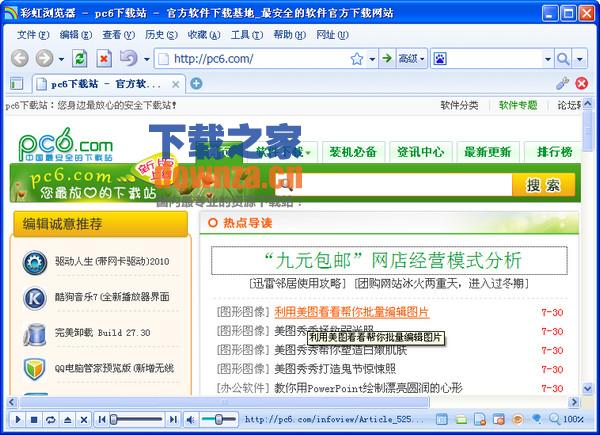Click the red circle close-all icon on tab bar

[582, 83]
